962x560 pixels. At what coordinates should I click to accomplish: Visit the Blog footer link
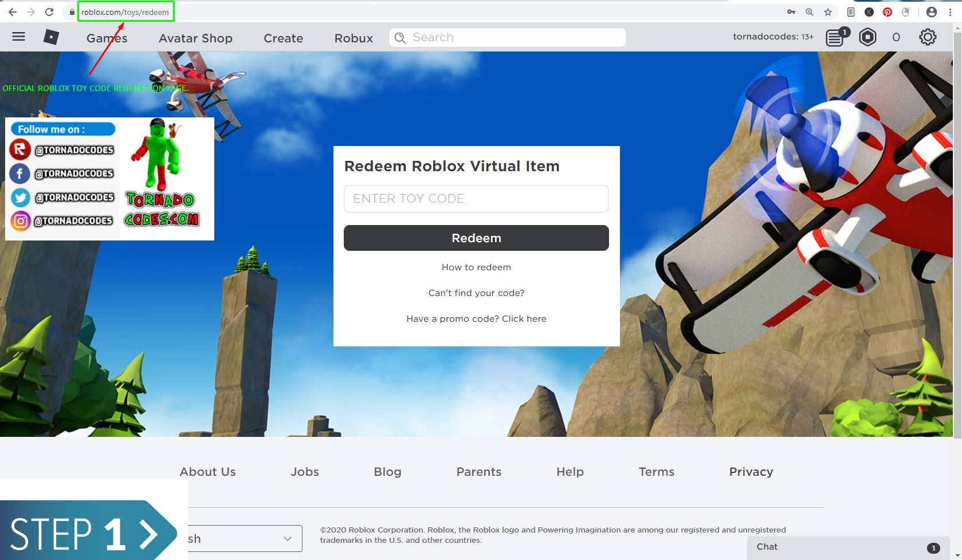387,472
